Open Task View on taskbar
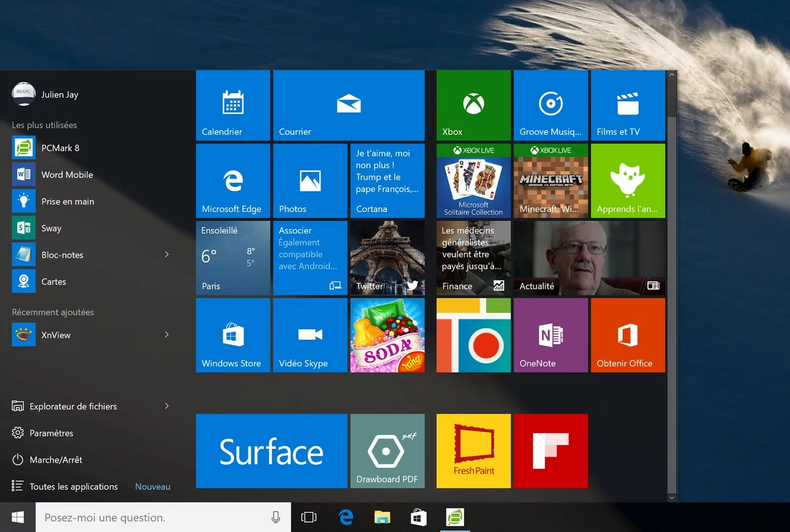The image size is (790, 532). (309, 518)
